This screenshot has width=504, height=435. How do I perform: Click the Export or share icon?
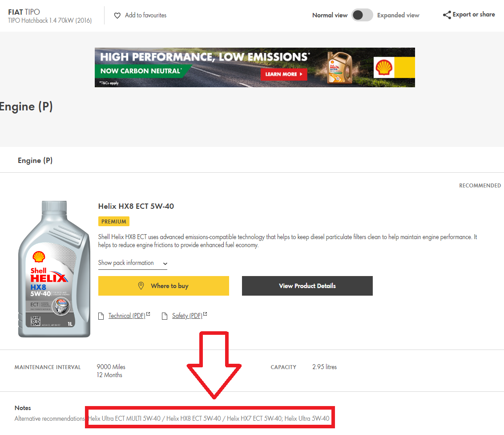(447, 15)
